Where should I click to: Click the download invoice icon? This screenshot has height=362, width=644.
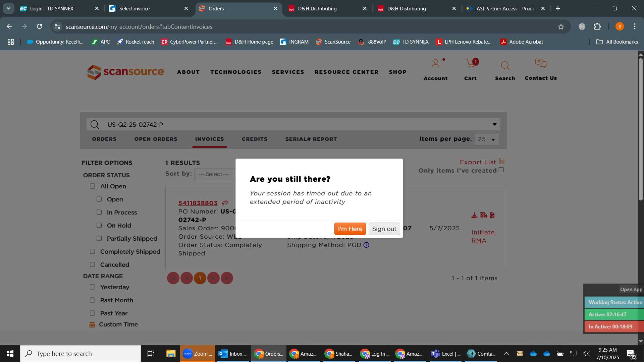pos(474,215)
